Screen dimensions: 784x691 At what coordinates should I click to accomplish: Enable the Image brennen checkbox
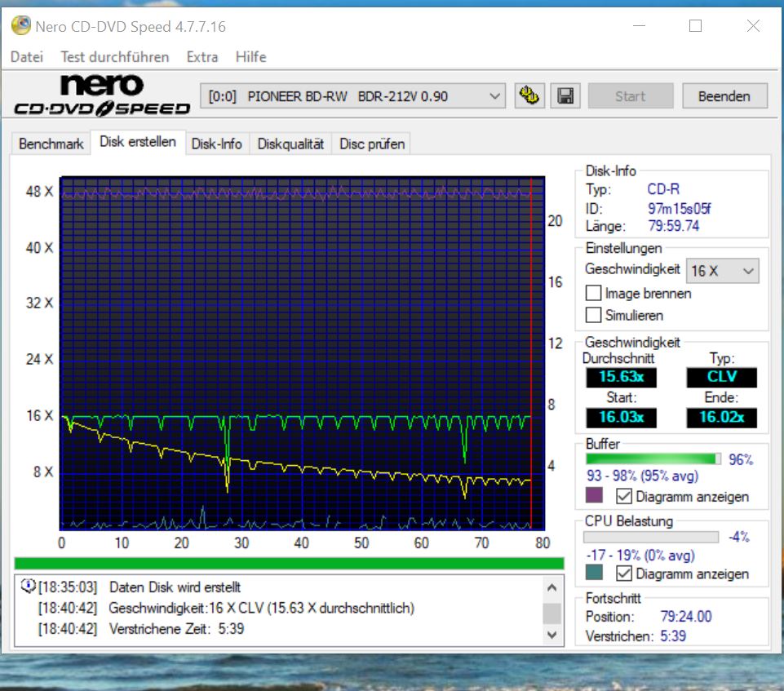[x=593, y=293]
